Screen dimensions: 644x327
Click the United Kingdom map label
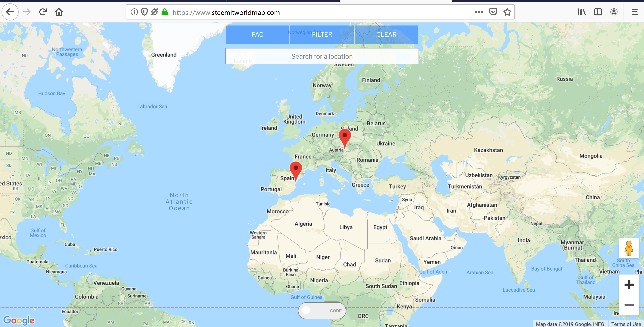(294, 119)
